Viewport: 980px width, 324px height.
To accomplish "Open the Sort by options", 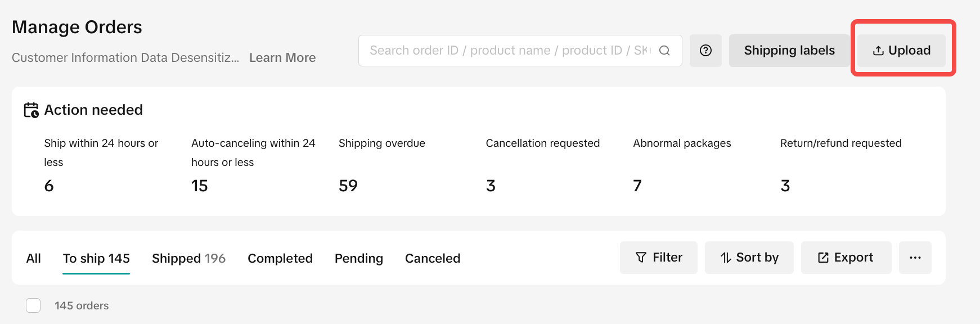I will 749,258.
